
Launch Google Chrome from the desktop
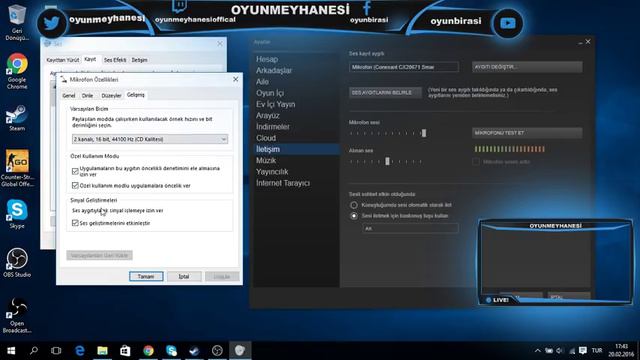pos(17,71)
